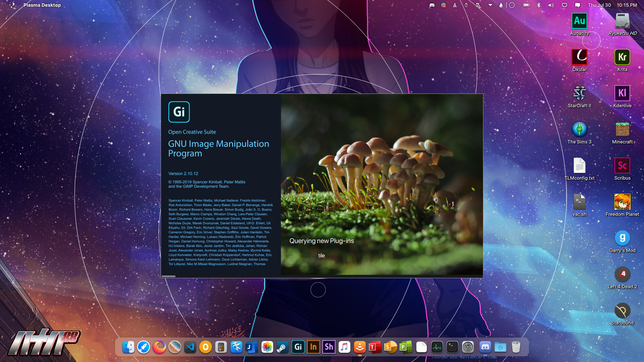Open Discord from the dock

485,347
